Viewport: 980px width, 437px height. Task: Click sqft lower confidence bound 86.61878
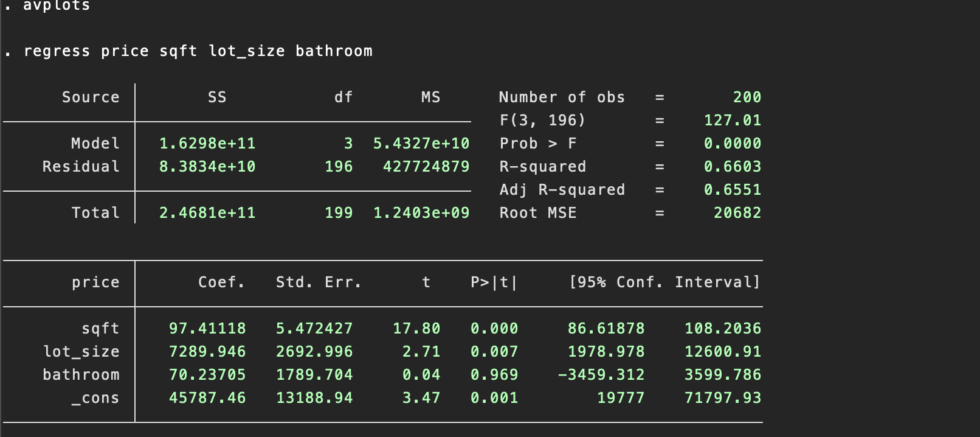tap(606, 329)
